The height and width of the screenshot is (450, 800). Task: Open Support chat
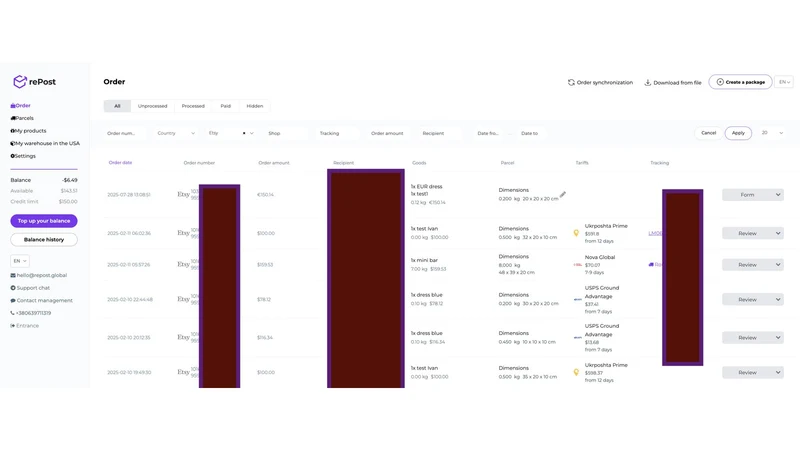click(x=30, y=288)
